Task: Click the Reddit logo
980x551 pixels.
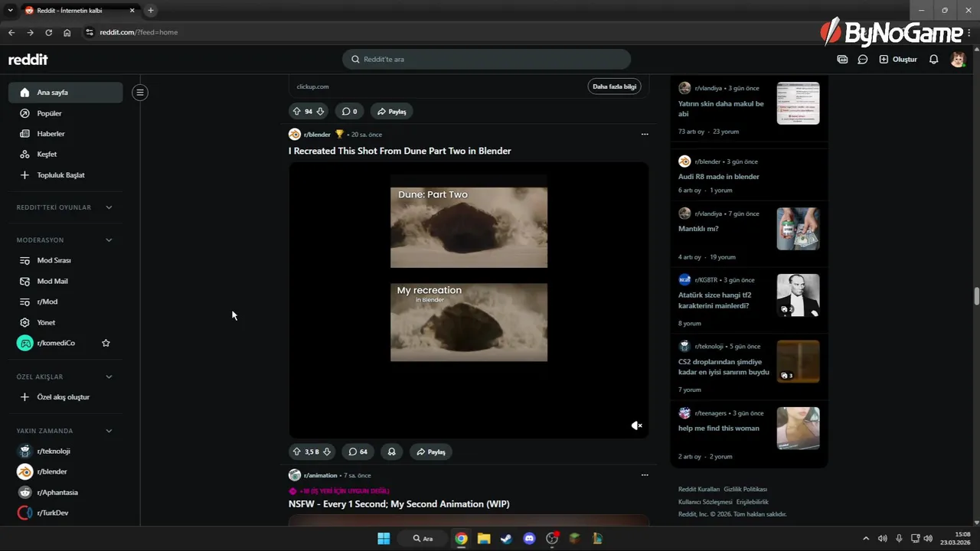Action: point(28,60)
